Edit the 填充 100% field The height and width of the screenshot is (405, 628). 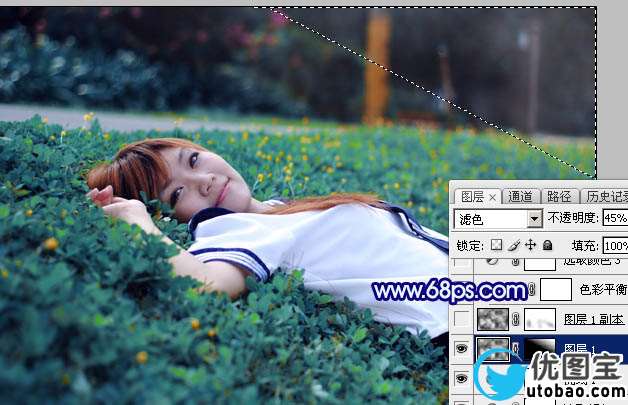coord(615,246)
